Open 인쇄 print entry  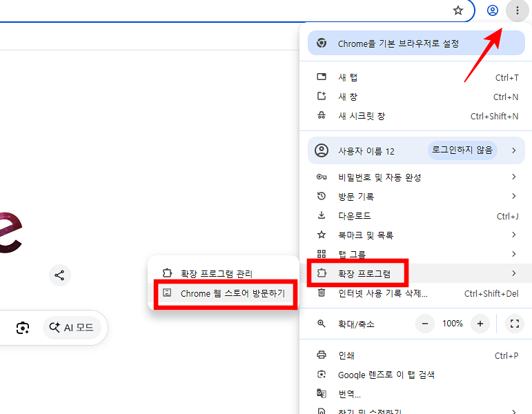tap(417, 355)
